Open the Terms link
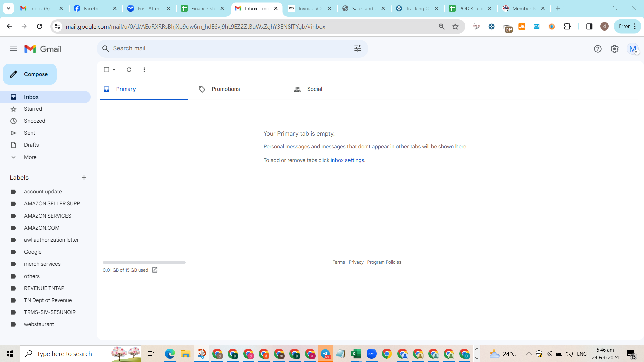644x362 pixels. pos(339,262)
